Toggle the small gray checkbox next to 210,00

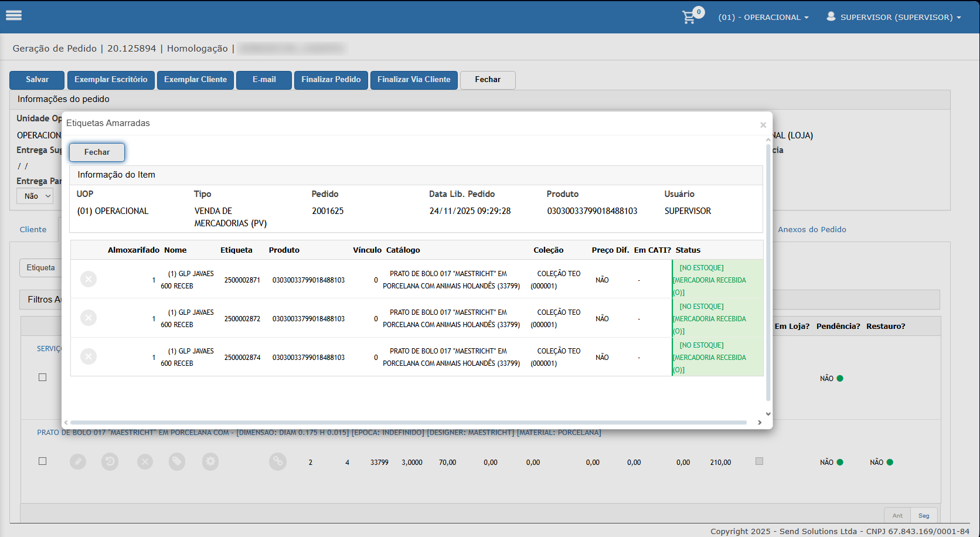click(759, 461)
